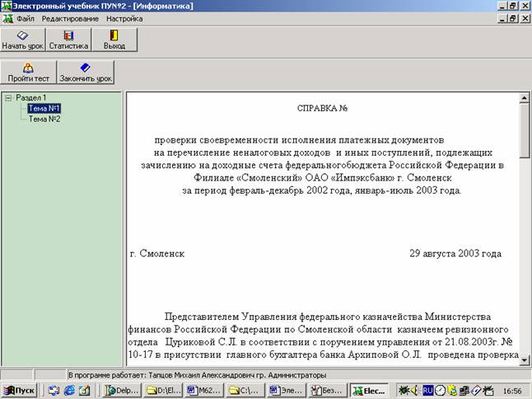Click the Начать урок toolbar button
Screen dimensions: 532x399
pyautogui.click(x=22, y=40)
